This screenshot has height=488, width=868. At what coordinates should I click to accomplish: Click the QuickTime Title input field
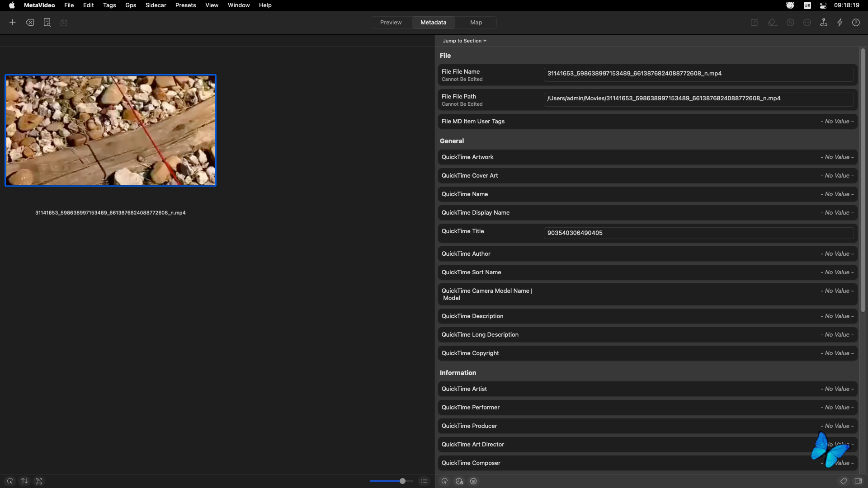coord(698,233)
